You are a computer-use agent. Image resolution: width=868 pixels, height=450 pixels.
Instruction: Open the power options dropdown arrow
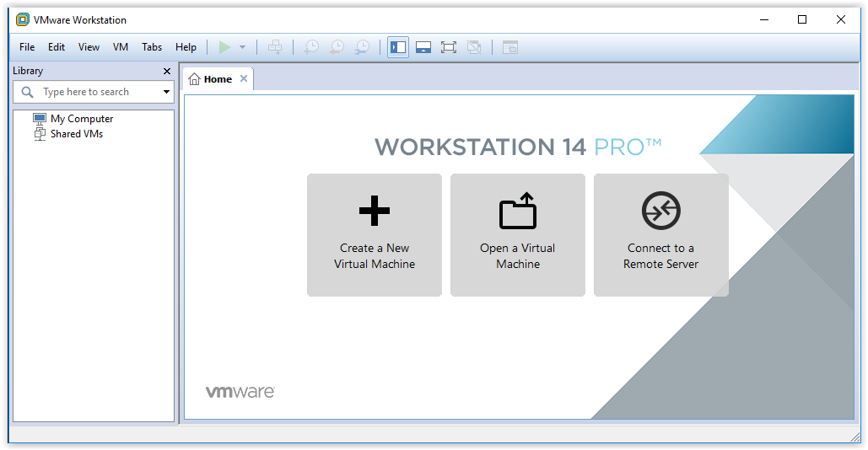tap(242, 47)
